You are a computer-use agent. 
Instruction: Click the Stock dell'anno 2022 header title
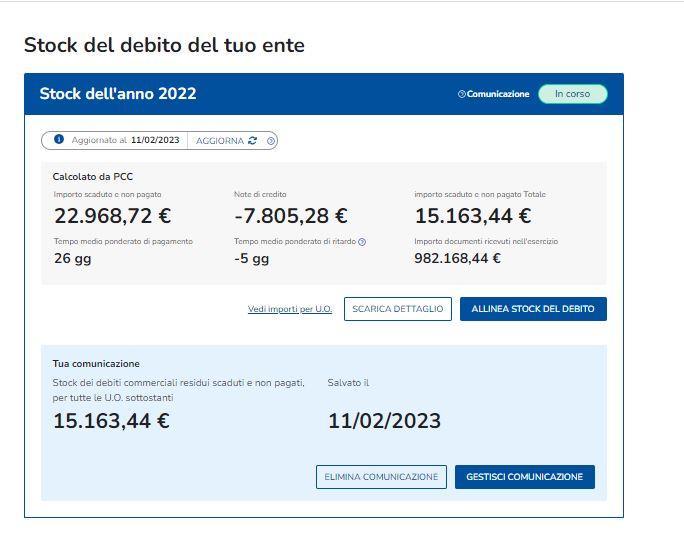pos(118,94)
